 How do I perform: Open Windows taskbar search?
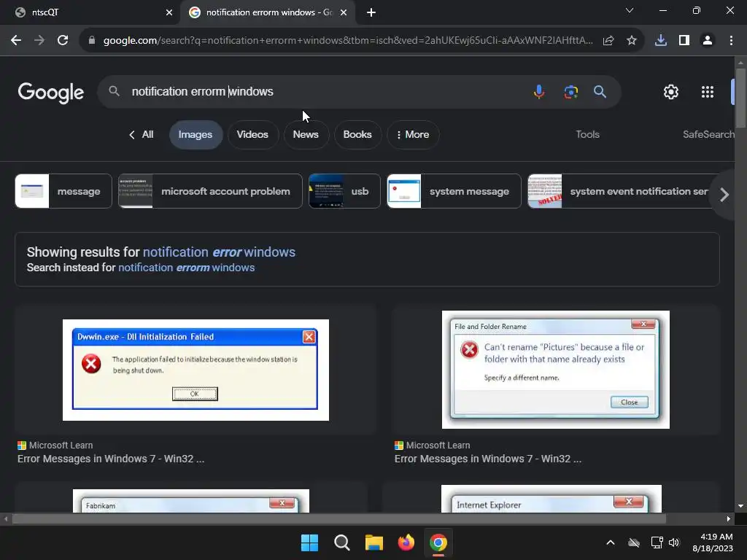click(341, 542)
